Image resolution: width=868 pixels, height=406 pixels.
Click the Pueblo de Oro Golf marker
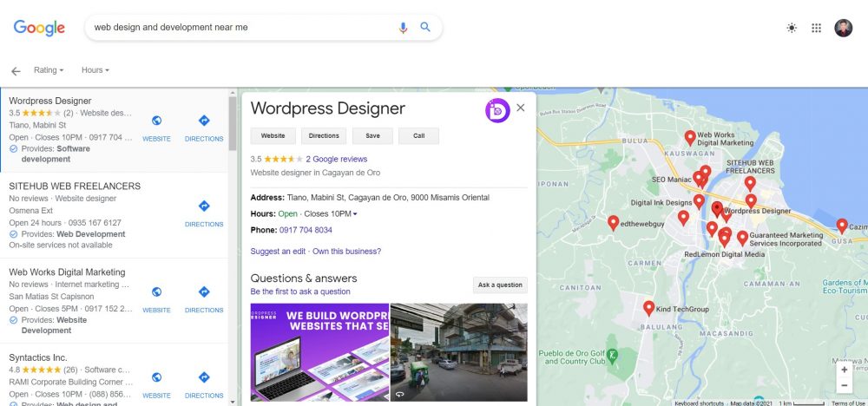pos(612,356)
